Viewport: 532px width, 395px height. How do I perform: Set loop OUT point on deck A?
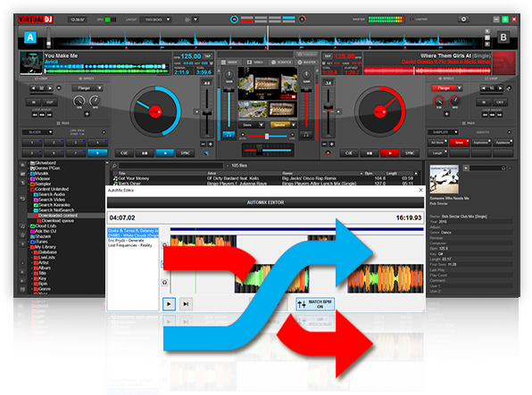point(50,102)
